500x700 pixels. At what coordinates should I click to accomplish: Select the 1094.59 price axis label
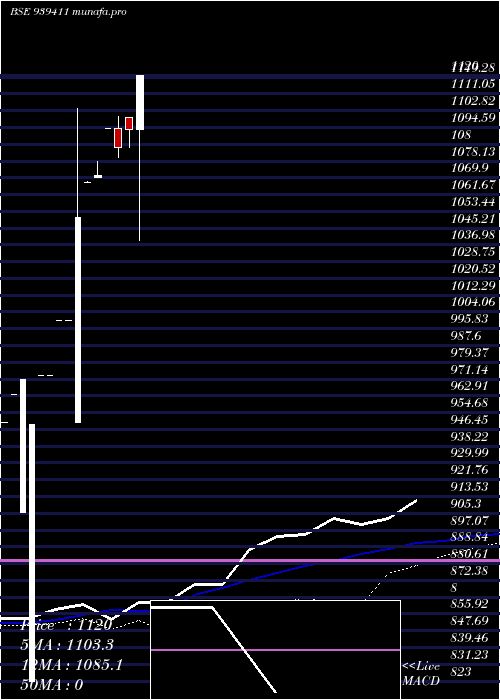(x=474, y=118)
